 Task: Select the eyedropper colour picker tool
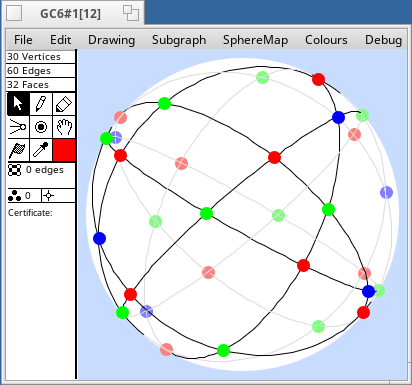tap(41, 150)
